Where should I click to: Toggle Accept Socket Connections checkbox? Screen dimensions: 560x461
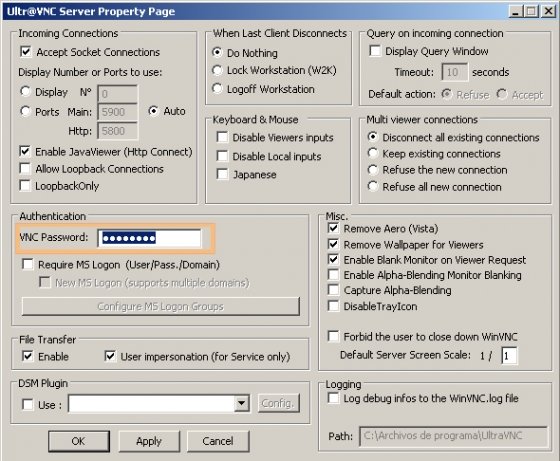[x=26, y=52]
